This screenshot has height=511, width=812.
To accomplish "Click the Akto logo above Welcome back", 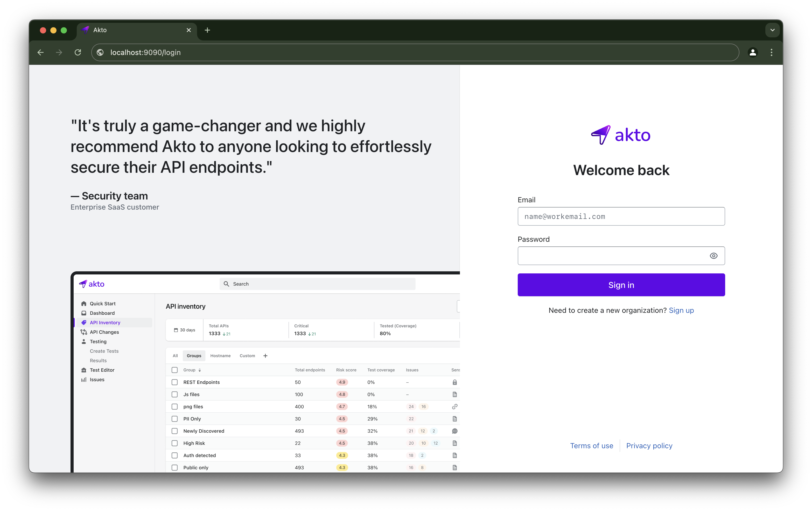I will (621, 135).
